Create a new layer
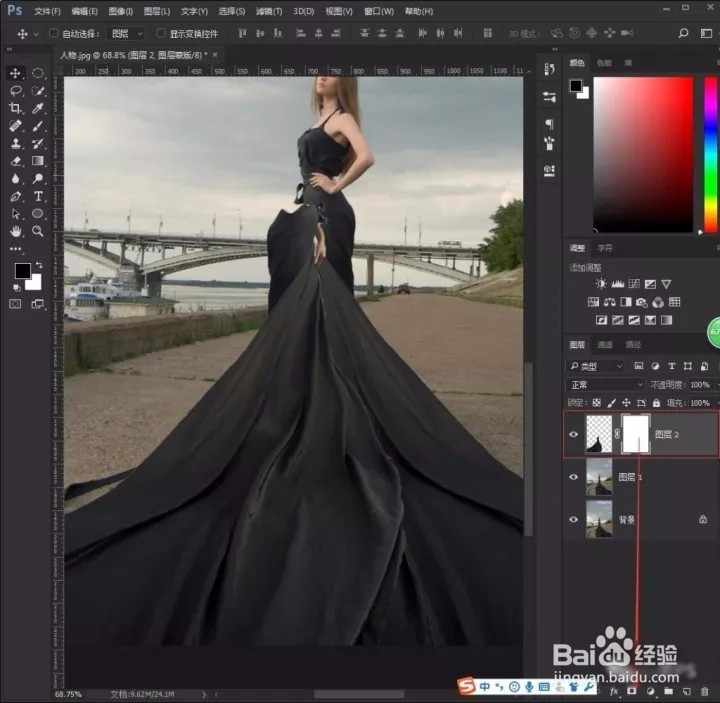Viewport: 720px width, 703px height. pyautogui.click(x=686, y=691)
